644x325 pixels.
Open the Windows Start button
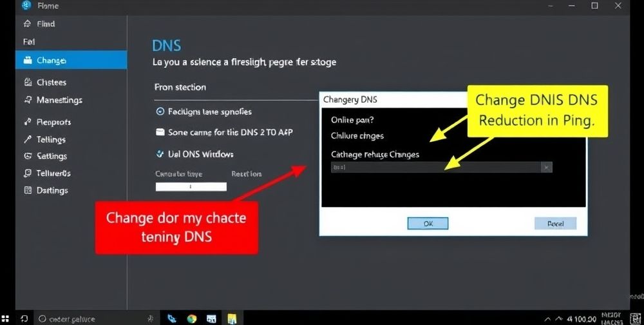(5, 319)
